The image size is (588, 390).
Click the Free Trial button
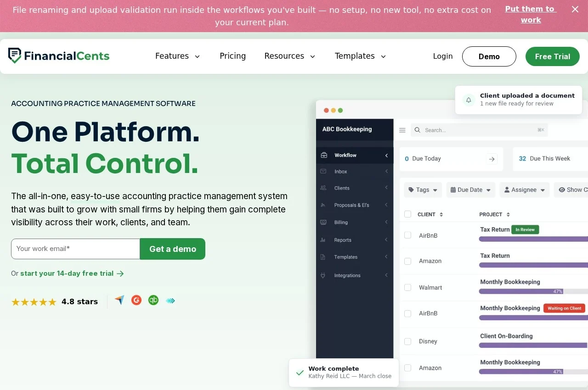point(553,56)
